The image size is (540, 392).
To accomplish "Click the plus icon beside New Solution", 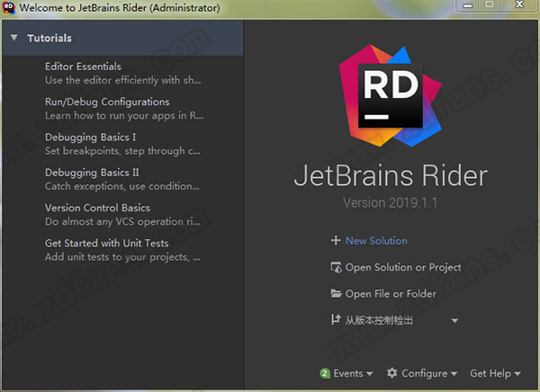I will point(336,240).
